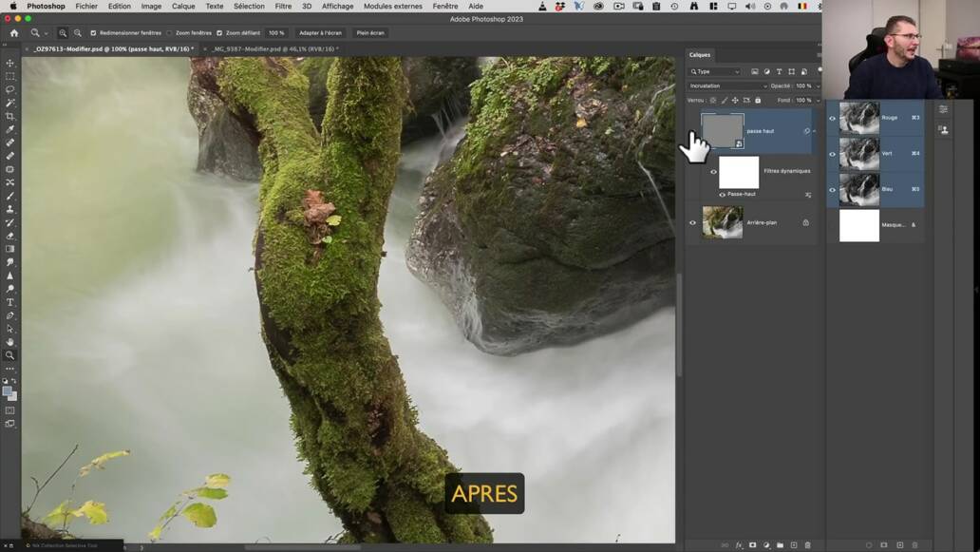980x552 pixels.
Task: Click lock all icon in Layers panel
Action: (758, 100)
